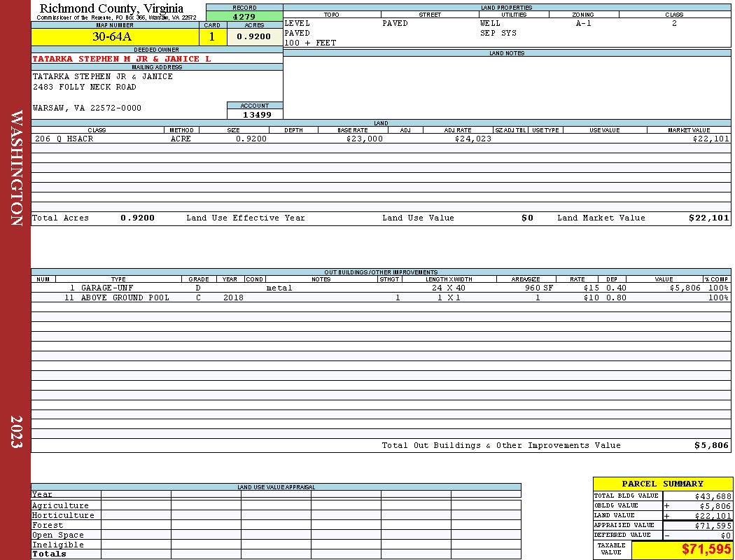
Task: Select the ABOVE GROUND POOL row
Action: click(x=381, y=297)
